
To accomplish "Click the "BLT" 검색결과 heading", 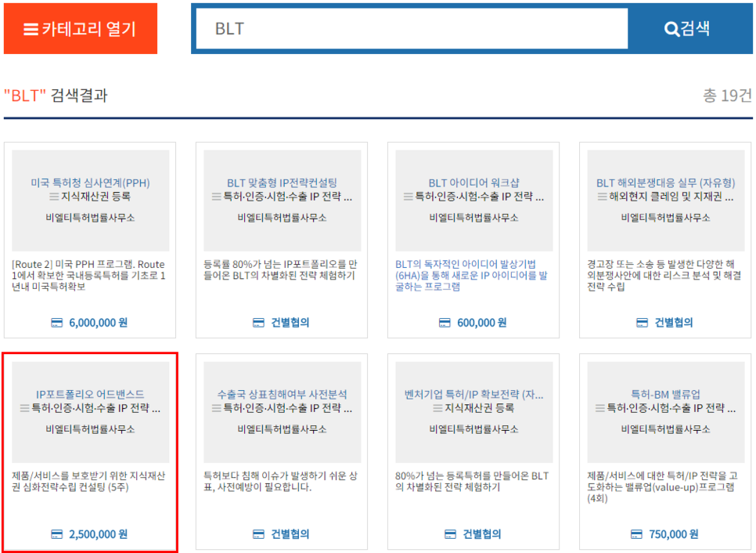I will point(56,96).
